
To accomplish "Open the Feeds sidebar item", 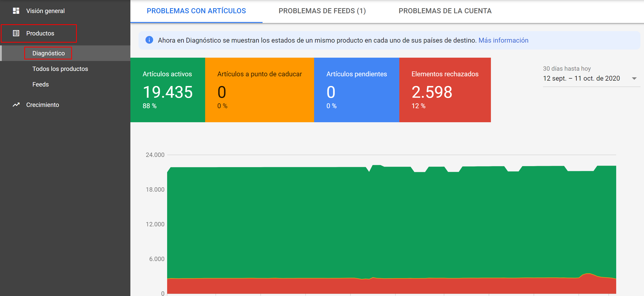I will tap(41, 84).
